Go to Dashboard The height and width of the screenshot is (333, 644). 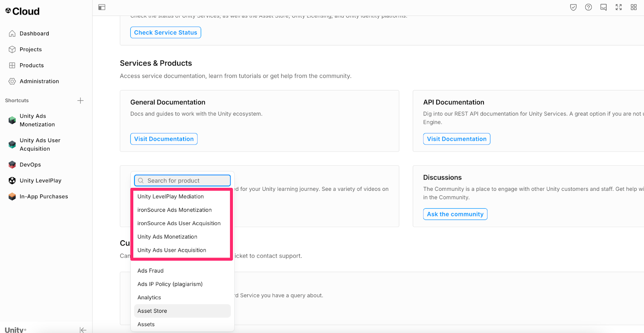pos(34,33)
